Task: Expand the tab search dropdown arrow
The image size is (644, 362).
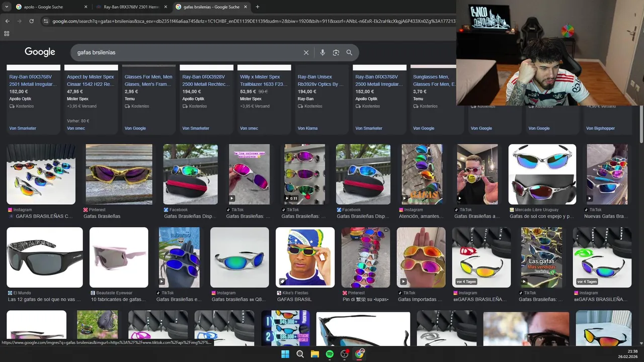Action: (x=7, y=7)
